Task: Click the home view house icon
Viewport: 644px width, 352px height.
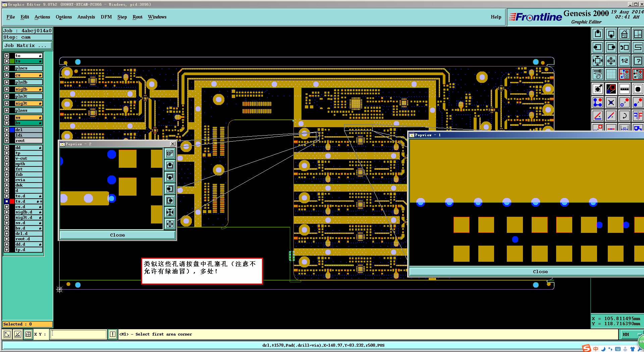Action: click(x=625, y=34)
